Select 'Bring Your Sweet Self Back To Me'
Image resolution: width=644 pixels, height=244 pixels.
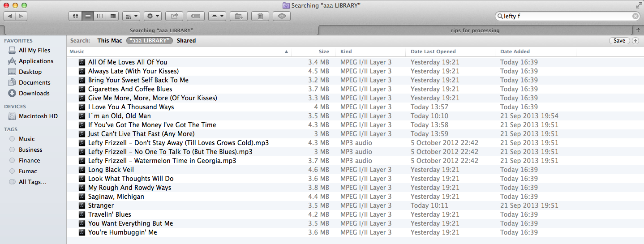tap(138, 80)
